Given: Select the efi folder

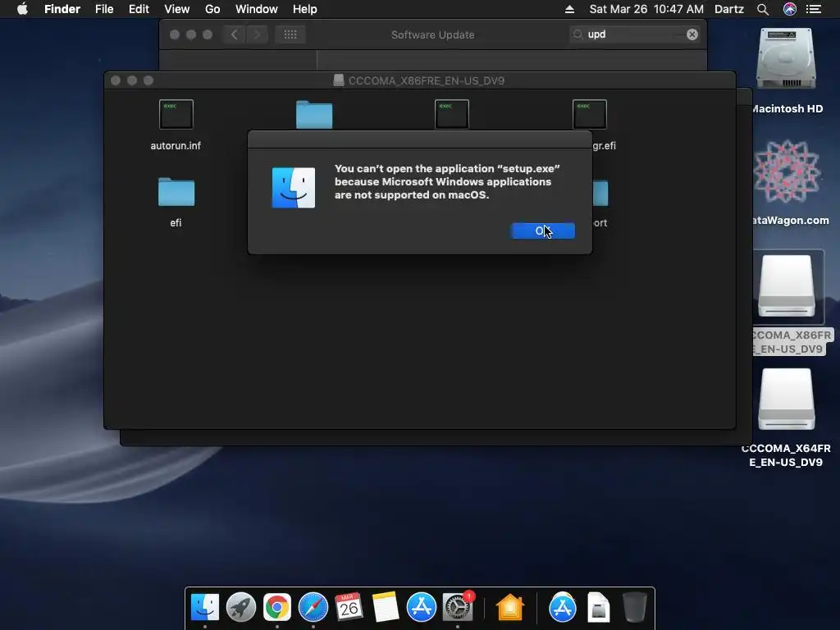Looking at the screenshot, I should point(176,203).
